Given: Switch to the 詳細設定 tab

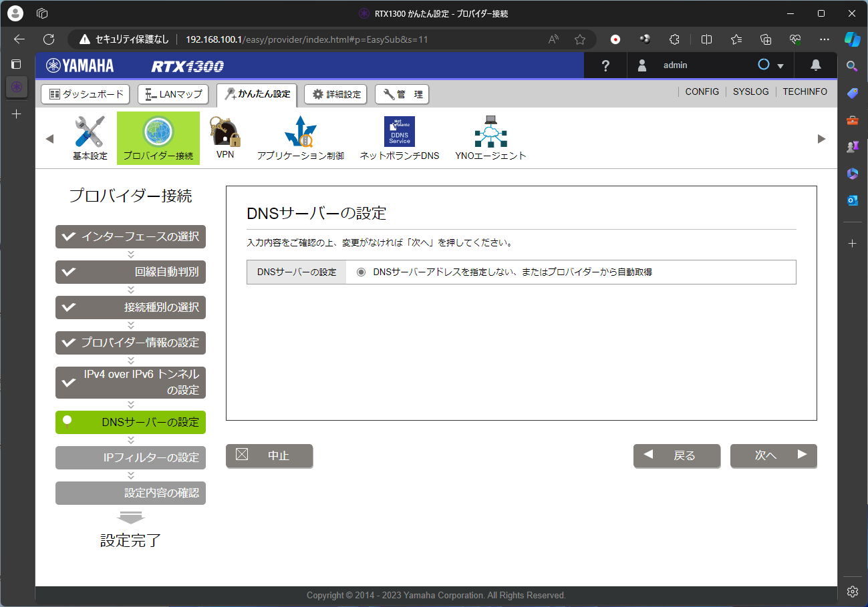Looking at the screenshot, I should (x=337, y=94).
